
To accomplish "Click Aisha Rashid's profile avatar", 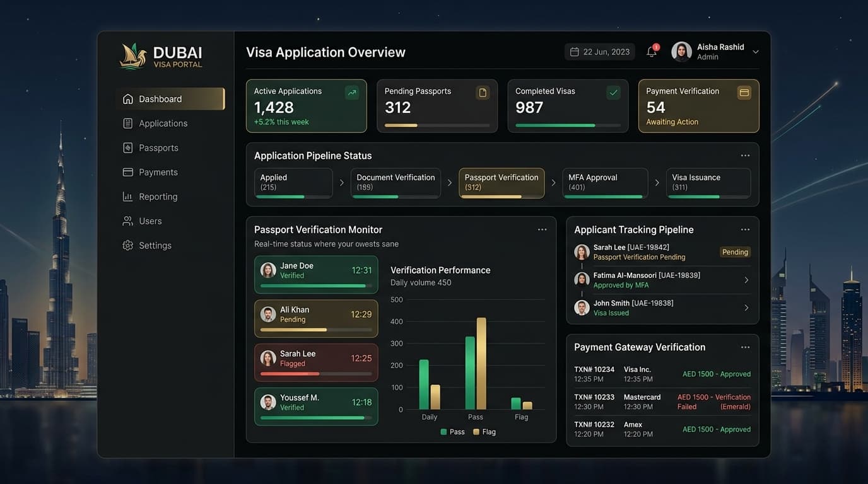I will pyautogui.click(x=681, y=52).
